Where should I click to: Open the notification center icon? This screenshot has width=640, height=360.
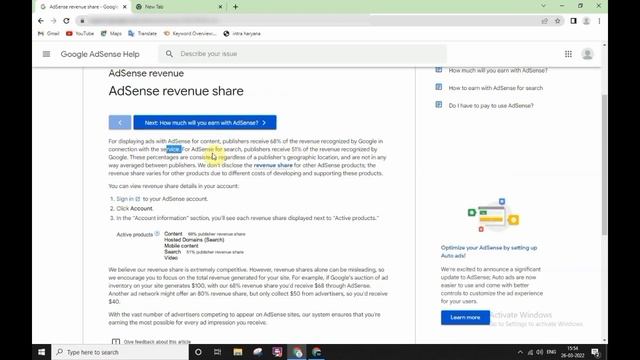[595, 352]
